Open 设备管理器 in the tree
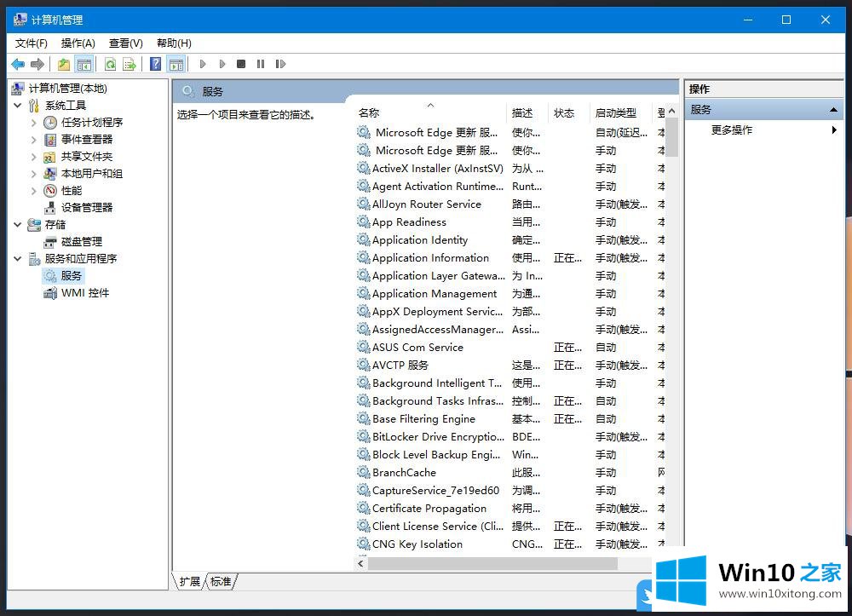The image size is (852, 616). pyautogui.click(x=87, y=208)
